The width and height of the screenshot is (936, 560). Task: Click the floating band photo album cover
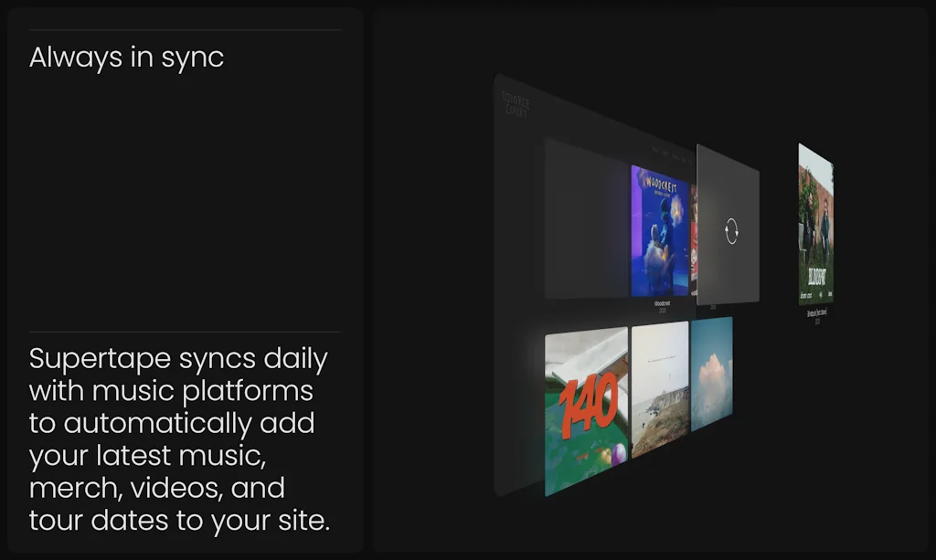(x=815, y=224)
